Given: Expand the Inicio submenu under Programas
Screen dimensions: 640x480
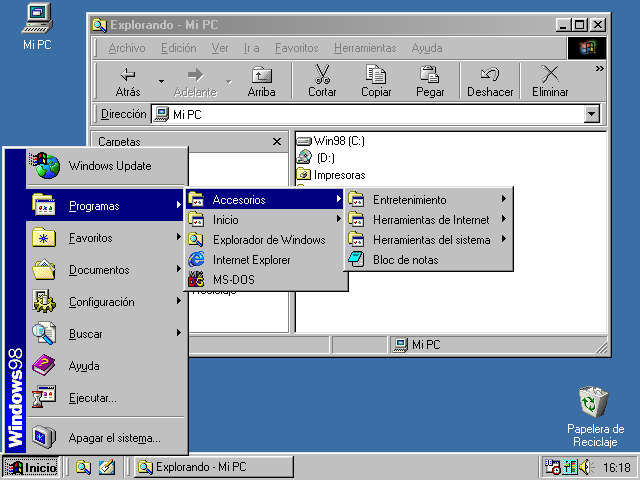Looking at the screenshot, I should 266,220.
